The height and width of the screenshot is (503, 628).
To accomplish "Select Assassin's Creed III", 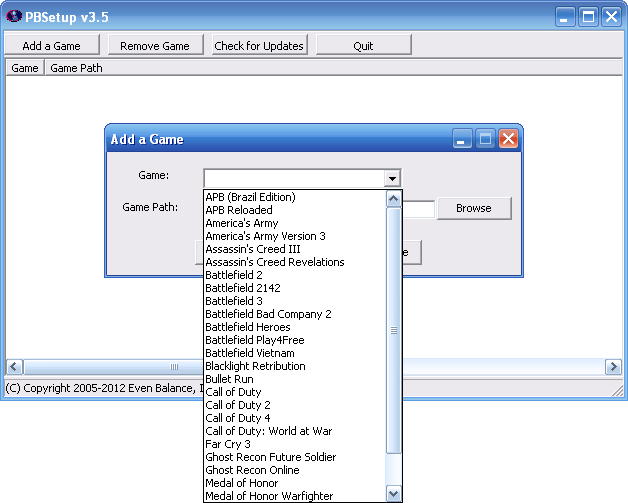I will tap(295, 249).
